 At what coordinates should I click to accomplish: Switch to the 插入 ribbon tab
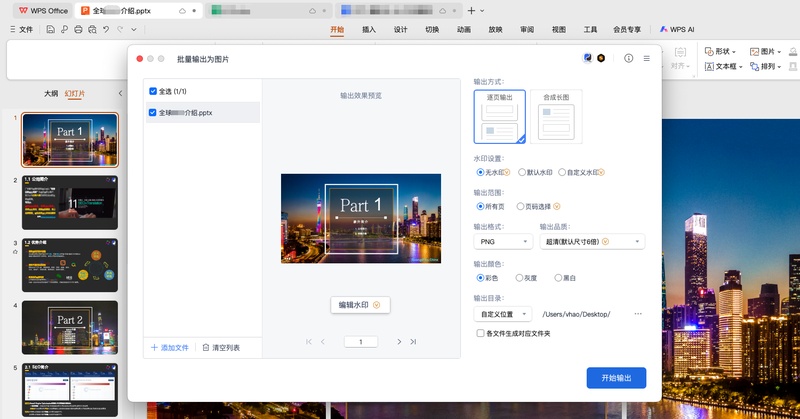(369, 30)
